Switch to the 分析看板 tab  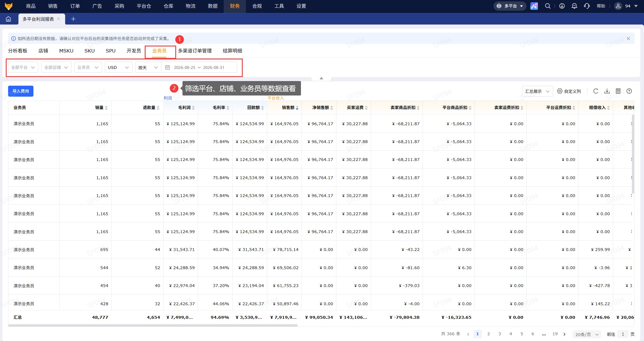pyautogui.click(x=18, y=51)
